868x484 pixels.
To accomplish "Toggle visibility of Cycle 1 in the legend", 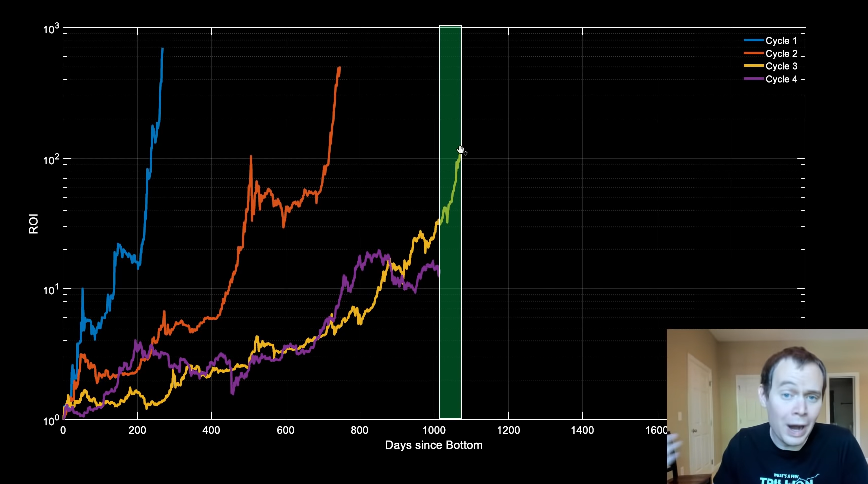I will point(781,40).
